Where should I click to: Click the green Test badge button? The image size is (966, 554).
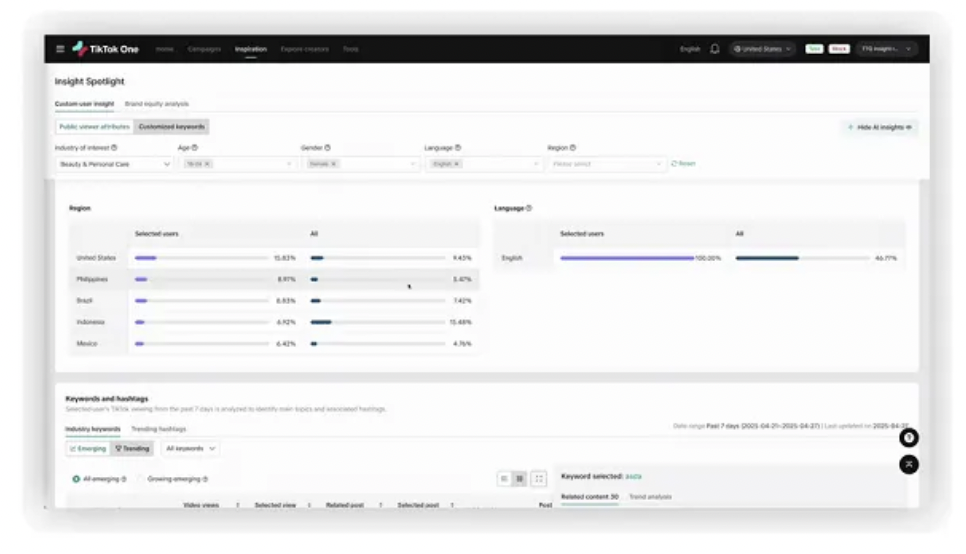coord(814,49)
